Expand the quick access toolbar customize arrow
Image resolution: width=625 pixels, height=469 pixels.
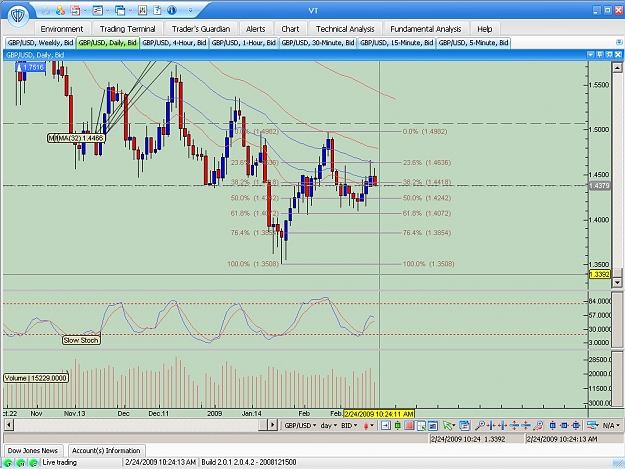191,11
